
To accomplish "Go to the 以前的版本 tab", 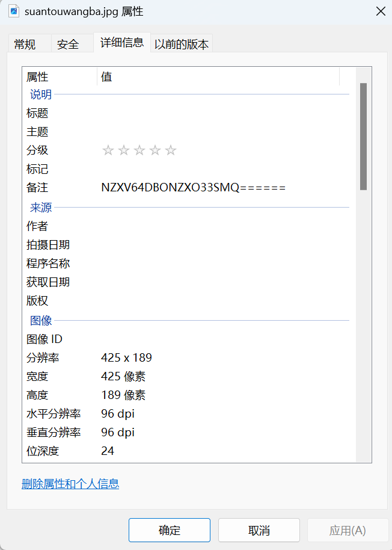I will [182, 44].
